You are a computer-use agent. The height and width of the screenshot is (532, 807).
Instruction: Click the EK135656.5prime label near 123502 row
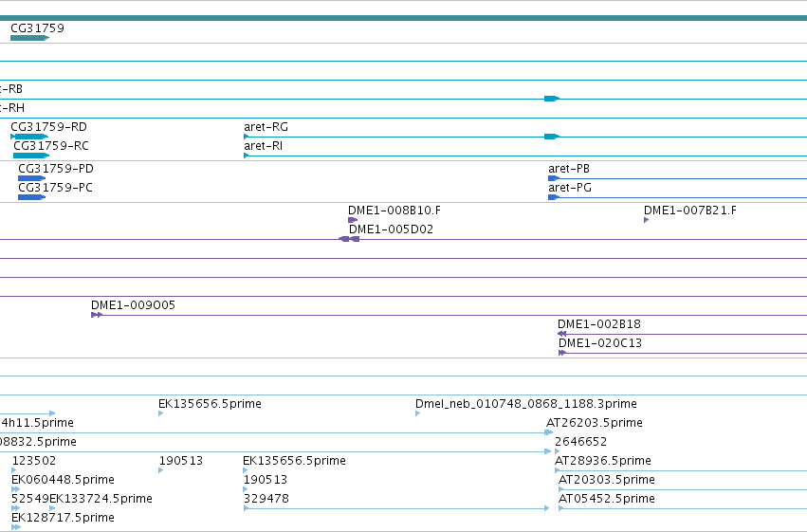click(294, 461)
